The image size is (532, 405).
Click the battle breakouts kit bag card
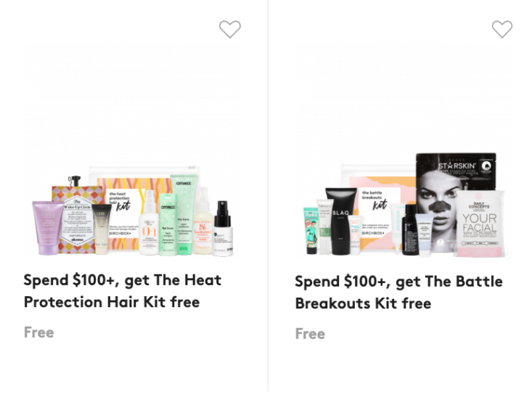click(x=380, y=212)
